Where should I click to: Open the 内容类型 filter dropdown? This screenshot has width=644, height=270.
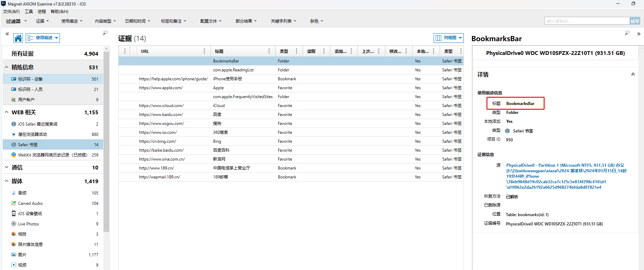pyautogui.click(x=106, y=21)
